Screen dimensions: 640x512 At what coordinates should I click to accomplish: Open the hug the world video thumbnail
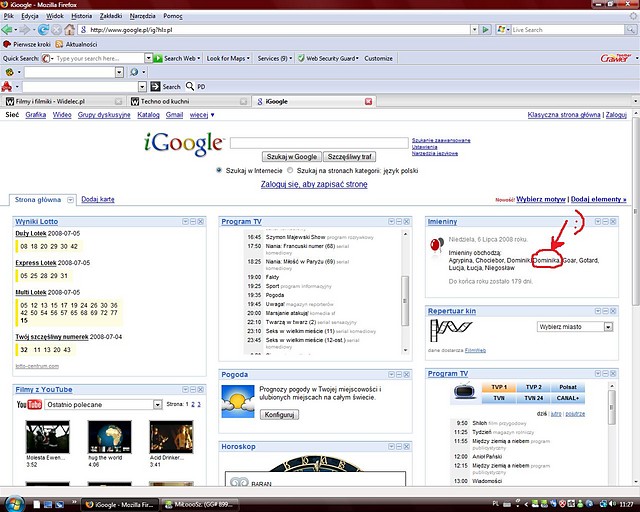click(x=109, y=437)
